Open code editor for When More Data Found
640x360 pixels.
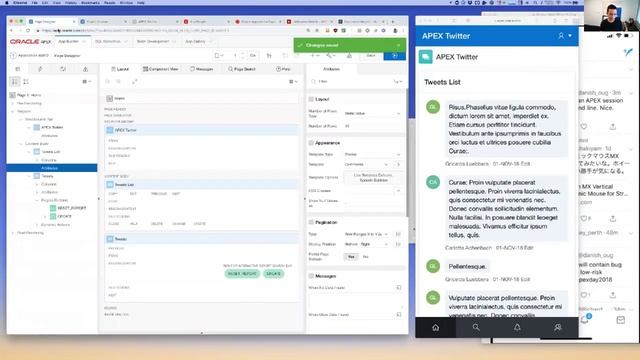399,315
